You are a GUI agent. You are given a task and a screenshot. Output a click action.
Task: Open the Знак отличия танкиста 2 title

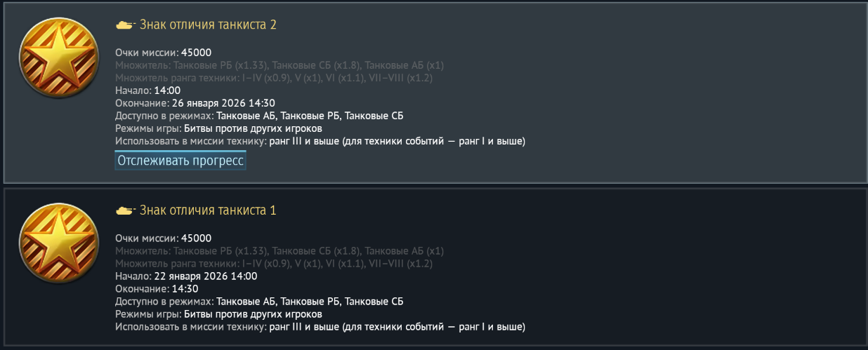pyautogui.click(x=208, y=25)
